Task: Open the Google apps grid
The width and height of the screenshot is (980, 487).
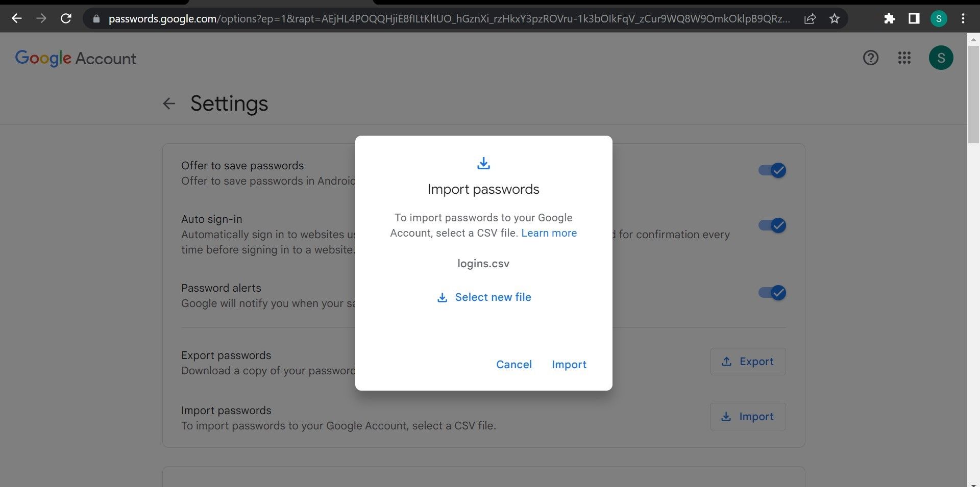Action: [904, 58]
